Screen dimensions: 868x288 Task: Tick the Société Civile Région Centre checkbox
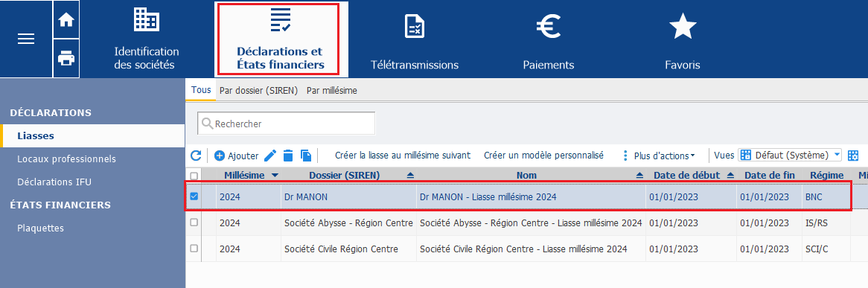click(194, 249)
